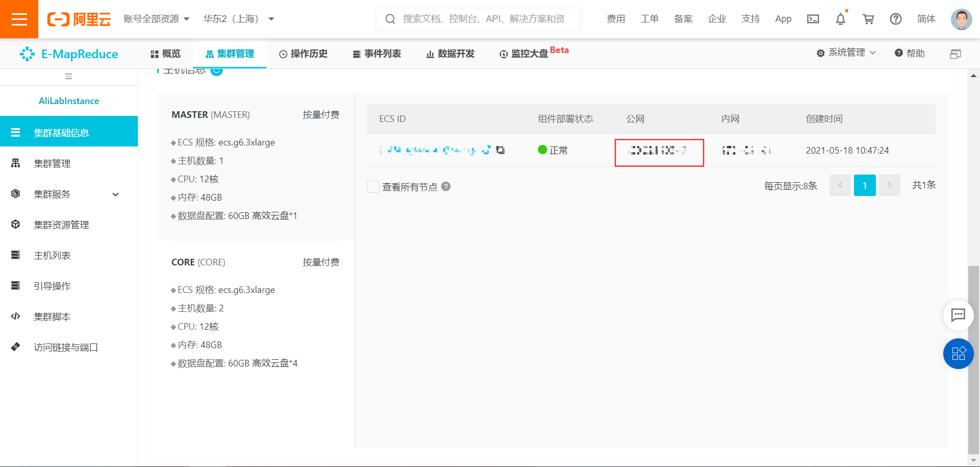This screenshot has width=980, height=467.
Task: Go to next page with the right arrow
Action: coord(889,185)
